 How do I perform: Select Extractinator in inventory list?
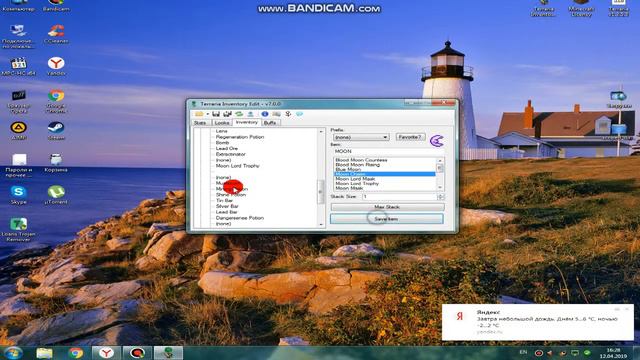pyautogui.click(x=231, y=154)
